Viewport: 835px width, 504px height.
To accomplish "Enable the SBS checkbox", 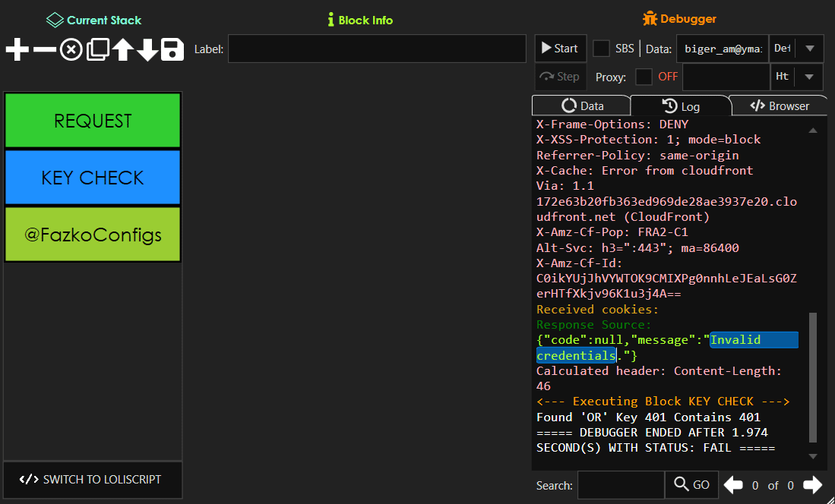I will coord(602,48).
